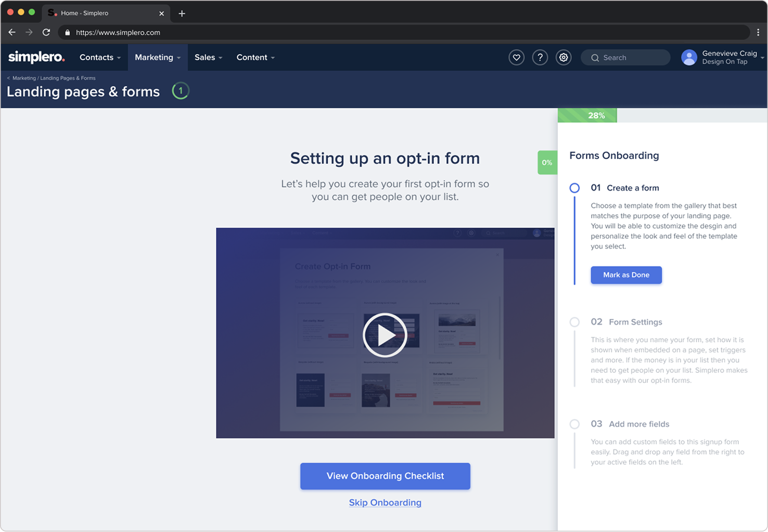Click Genevieve Craig's avatar
The image size is (768, 532).
click(x=689, y=58)
